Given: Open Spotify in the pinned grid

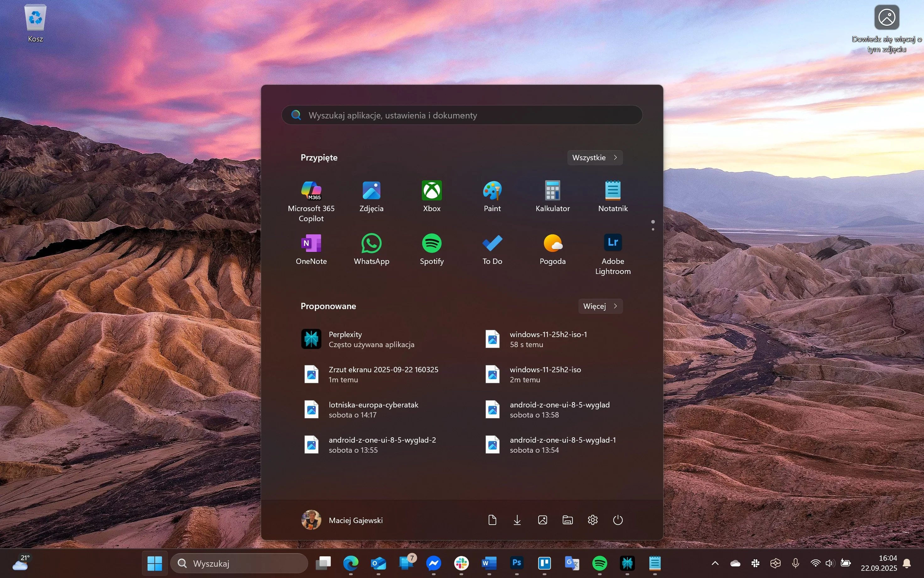Looking at the screenshot, I should click(x=432, y=249).
